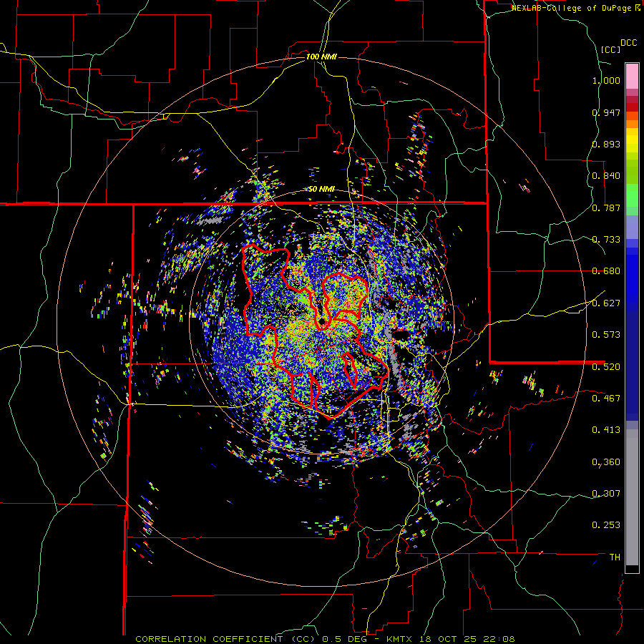Click the 0.627 legend value
The image size is (644, 644).
(606, 303)
